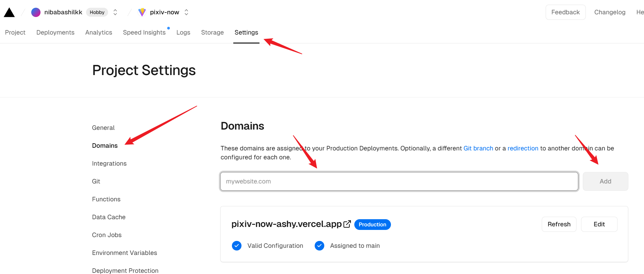Image resolution: width=644 pixels, height=274 pixels.
Task: Expand the pixiv-now project switcher
Action: point(186,12)
